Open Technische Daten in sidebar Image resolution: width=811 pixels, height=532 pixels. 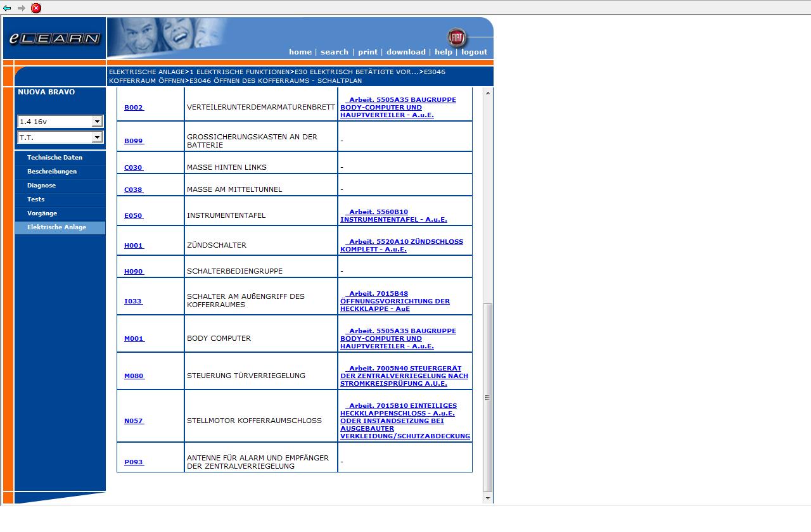pyautogui.click(x=54, y=158)
